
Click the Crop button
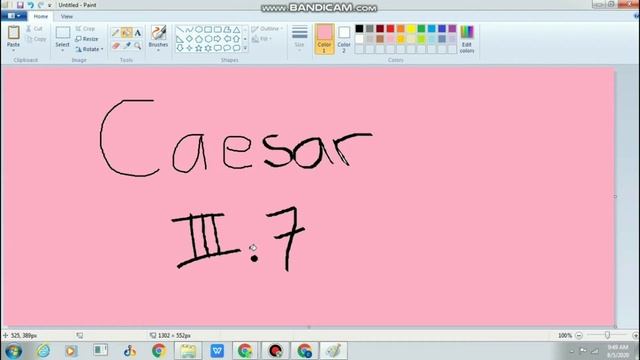[85, 29]
